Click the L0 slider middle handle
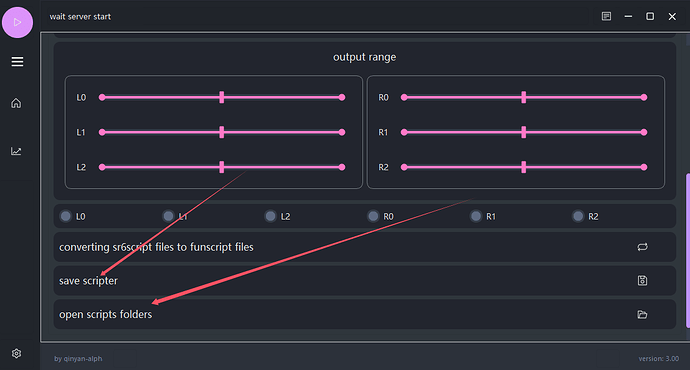This screenshot has width=690, height=370. (222, 97)
